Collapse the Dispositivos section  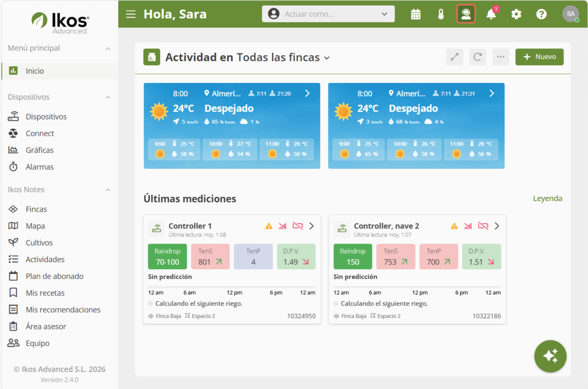click(108, 97)
